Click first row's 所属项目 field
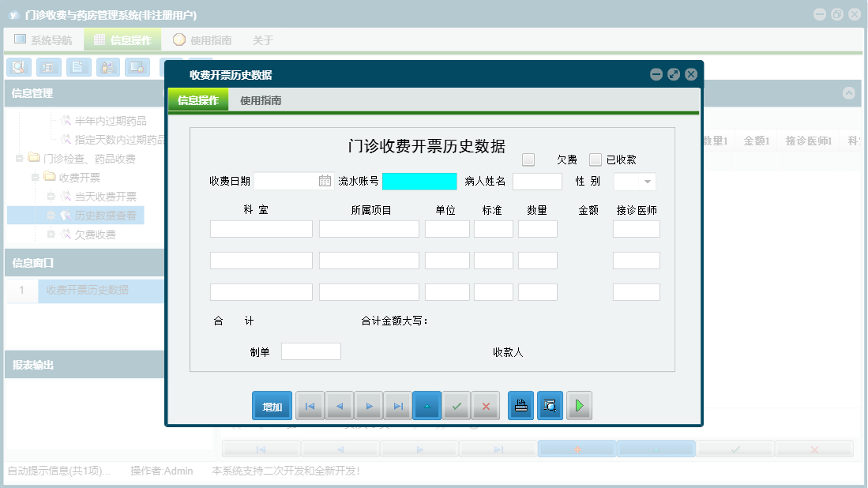Image resolution: width=868 pixels, height=488 pixels. [x=369, y=229]
